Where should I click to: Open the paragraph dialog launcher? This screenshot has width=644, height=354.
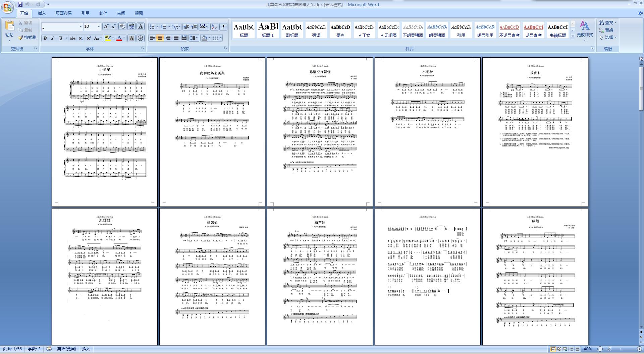[226, 48]
